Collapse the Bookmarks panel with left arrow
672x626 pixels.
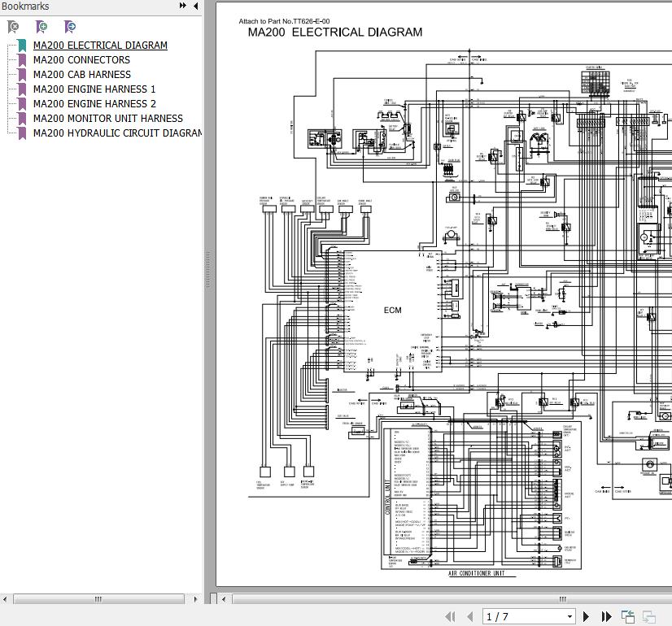point(196,6)
